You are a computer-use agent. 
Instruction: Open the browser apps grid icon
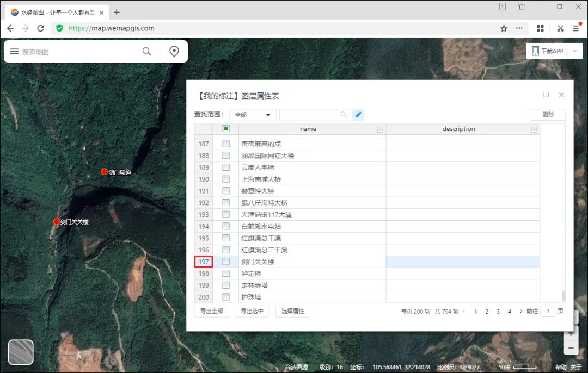point(541,28)
